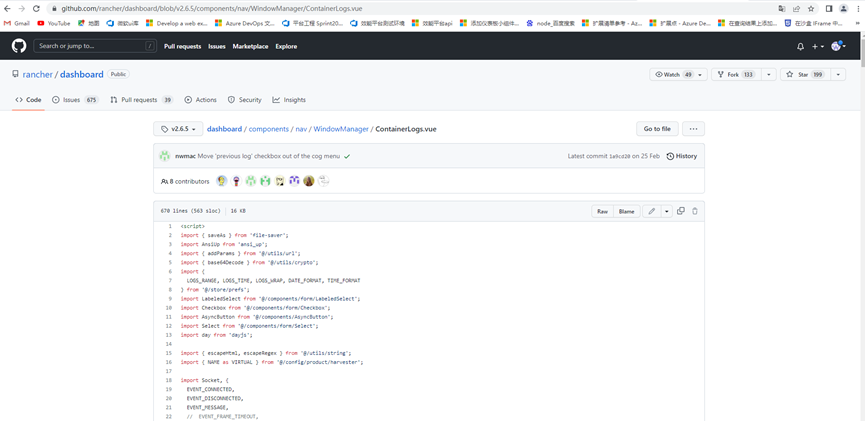
Task: Click the GitHub octocat logo
Action: [19, 46]
